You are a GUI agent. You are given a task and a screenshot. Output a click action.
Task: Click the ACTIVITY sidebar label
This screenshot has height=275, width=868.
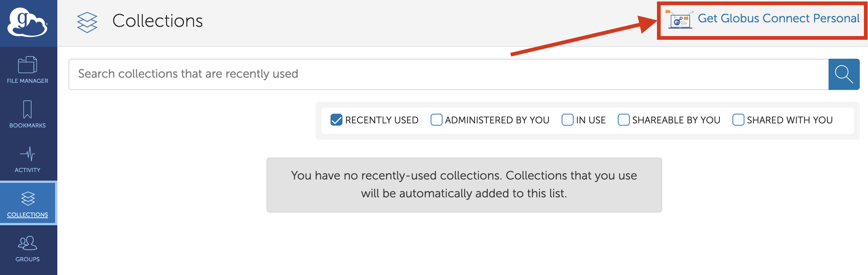pos(28,170)
